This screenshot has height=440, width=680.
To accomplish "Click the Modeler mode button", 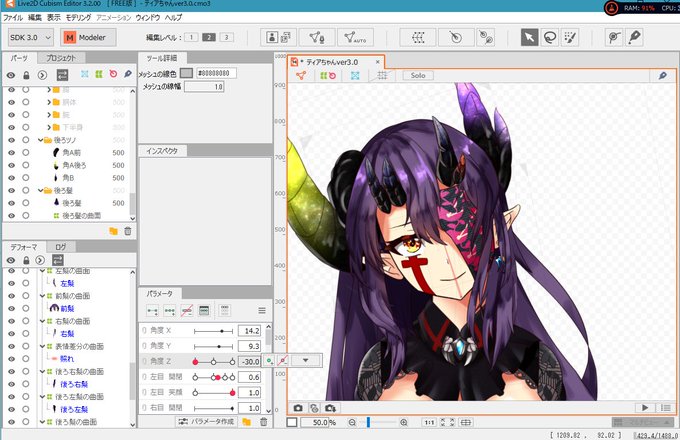I will (x=88, y=38).
